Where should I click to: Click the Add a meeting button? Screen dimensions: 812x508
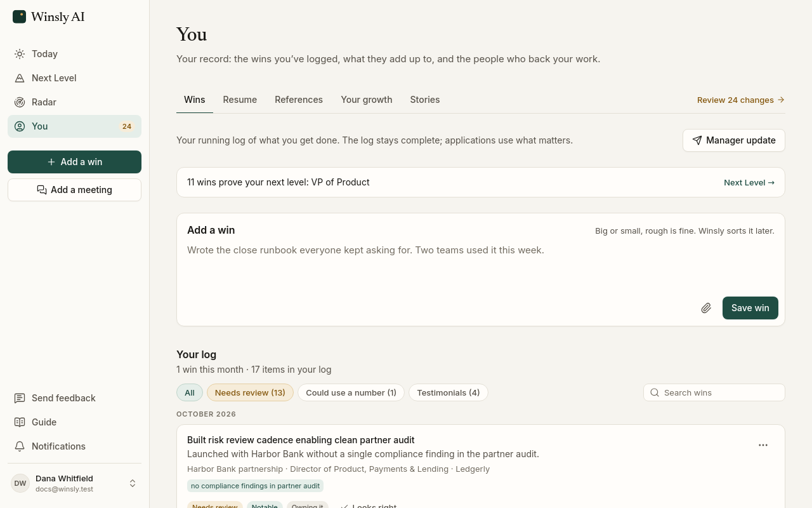74,190
